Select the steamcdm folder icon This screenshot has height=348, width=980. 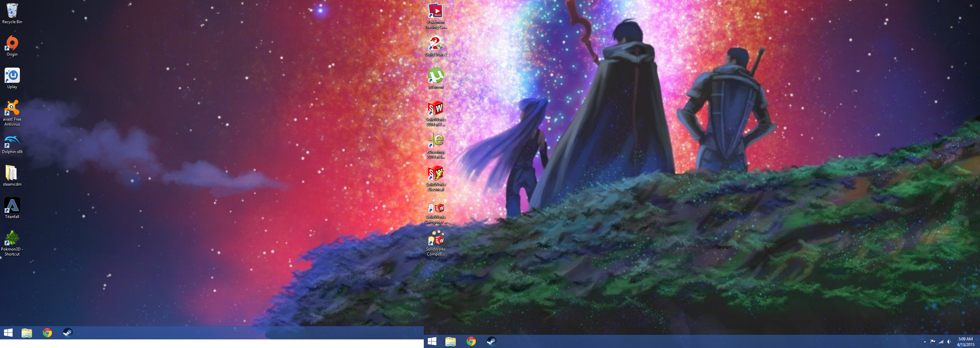pyautogui.click(x=12, y=176)
